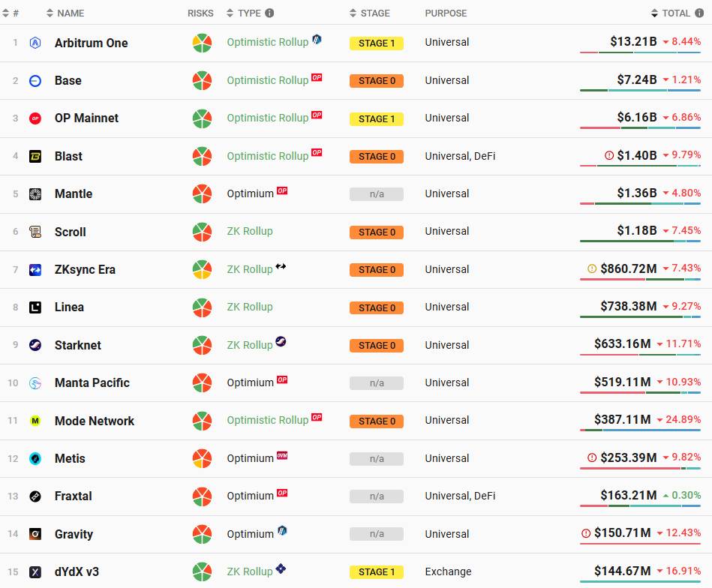The image size is (712, 588).
Task: Sort table by TYPE column
Action: pos(244,13)
